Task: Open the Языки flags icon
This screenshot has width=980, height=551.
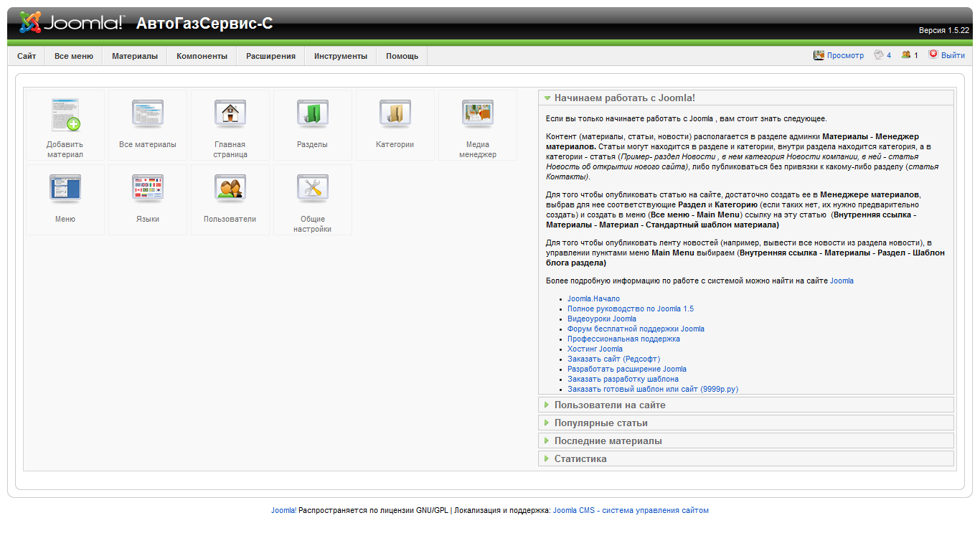Action: (148, 188)
